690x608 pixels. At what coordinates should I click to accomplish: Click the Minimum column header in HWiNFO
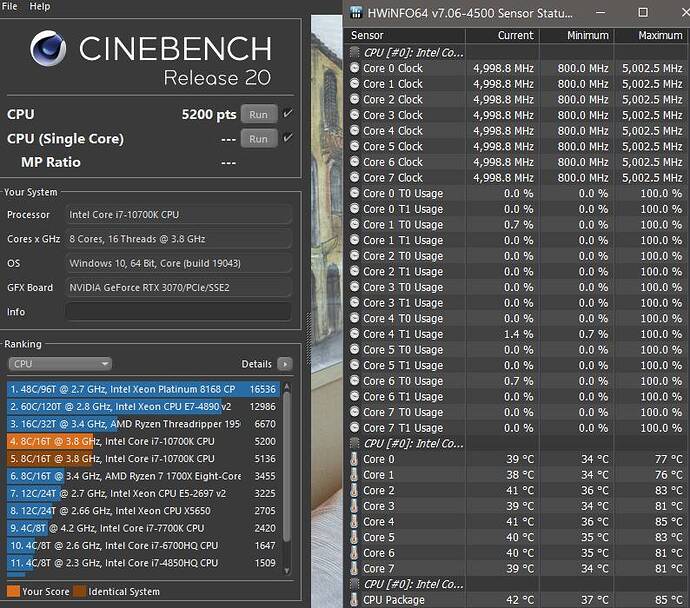(577, 36)
